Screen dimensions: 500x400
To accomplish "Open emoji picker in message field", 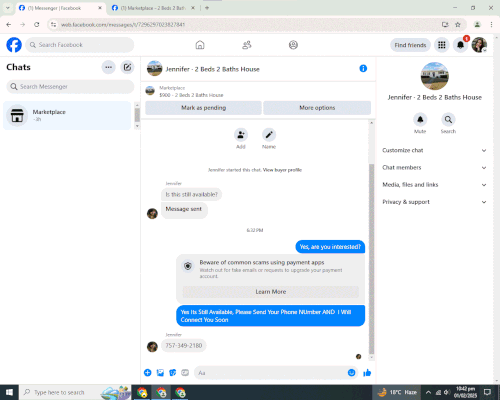I will 351,373.
